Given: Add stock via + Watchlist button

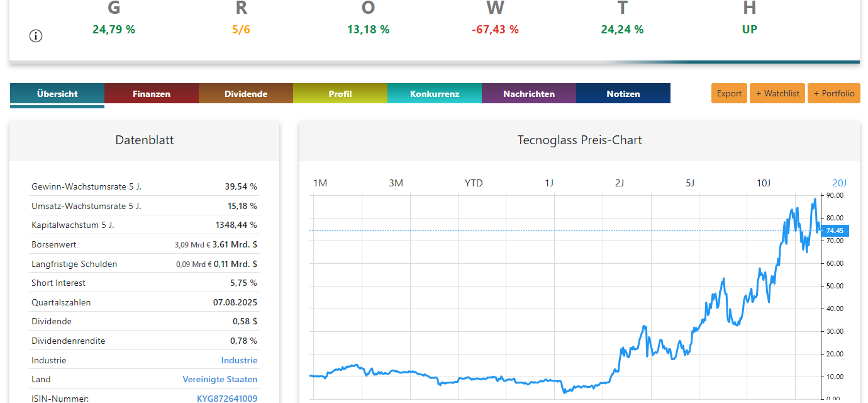Looking at the screenshot, I should [x=777, y=93].
